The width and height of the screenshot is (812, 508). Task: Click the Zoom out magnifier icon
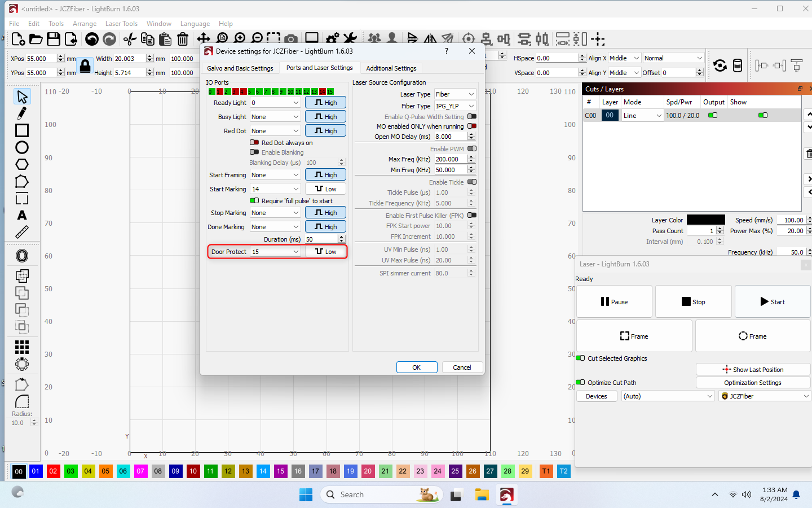(x=257, y=38)
